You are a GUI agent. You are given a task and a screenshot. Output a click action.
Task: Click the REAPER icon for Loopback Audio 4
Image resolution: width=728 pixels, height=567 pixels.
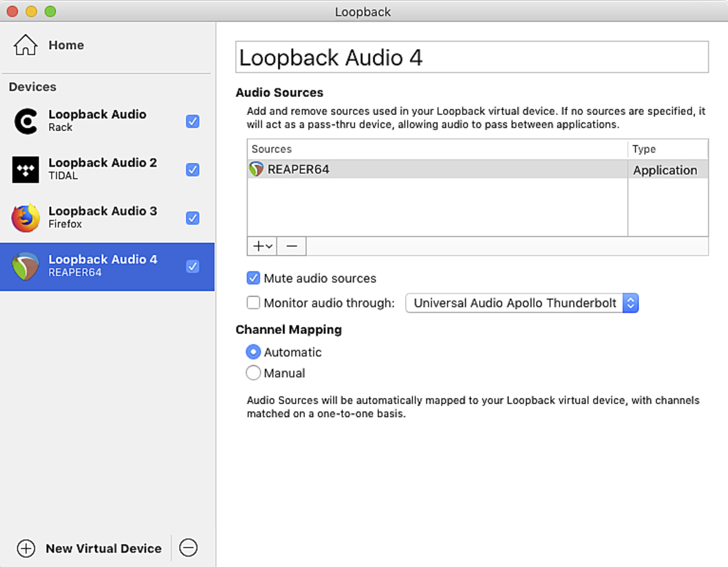coord(26,266)
